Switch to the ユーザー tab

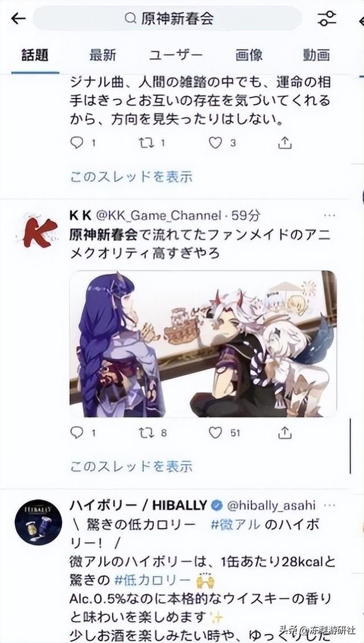click(x=176, y=55)
